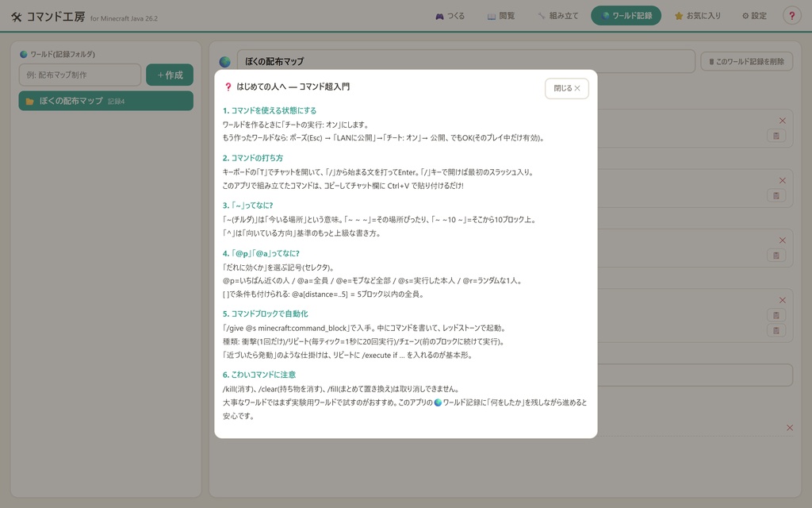Viewport: 812px width, 508px height.
Task: Remove the first record card with its X
Action: point(783,121)
